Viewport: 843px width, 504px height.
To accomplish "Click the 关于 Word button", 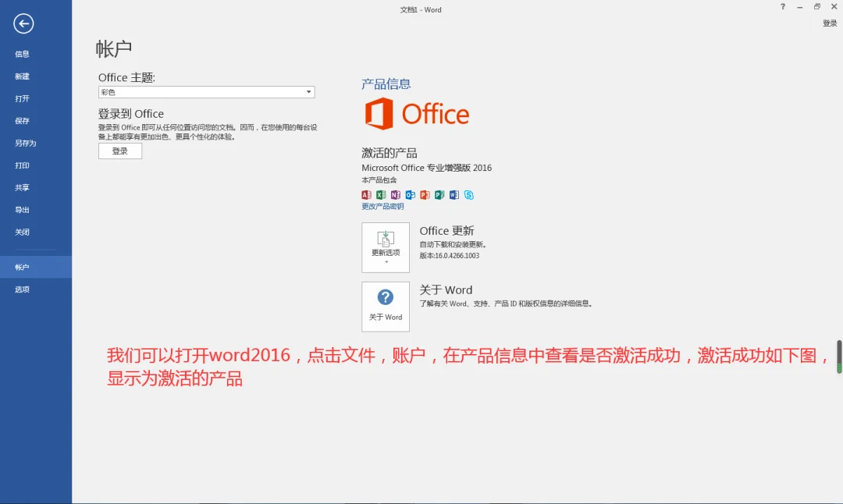I will (x=386, y=307).
